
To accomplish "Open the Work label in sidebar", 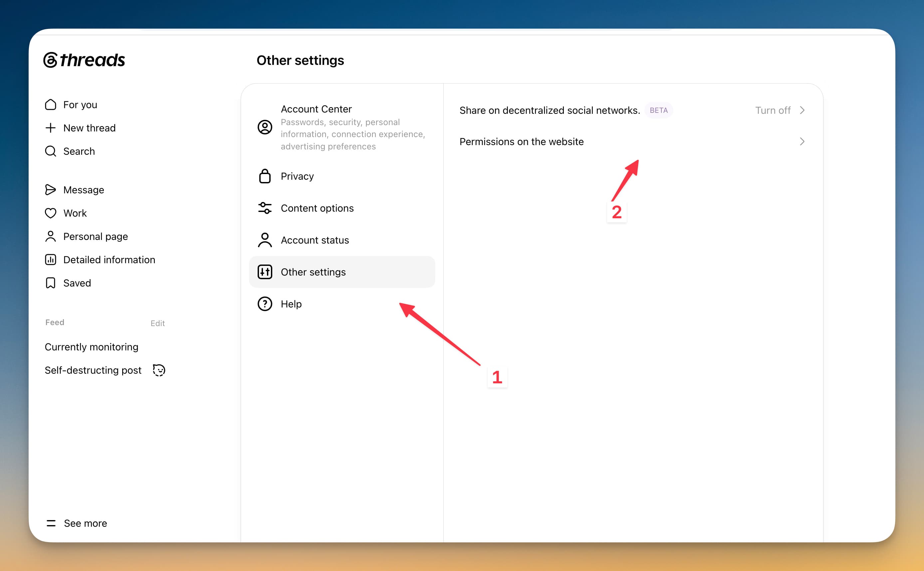I will [x=75, y=213].
